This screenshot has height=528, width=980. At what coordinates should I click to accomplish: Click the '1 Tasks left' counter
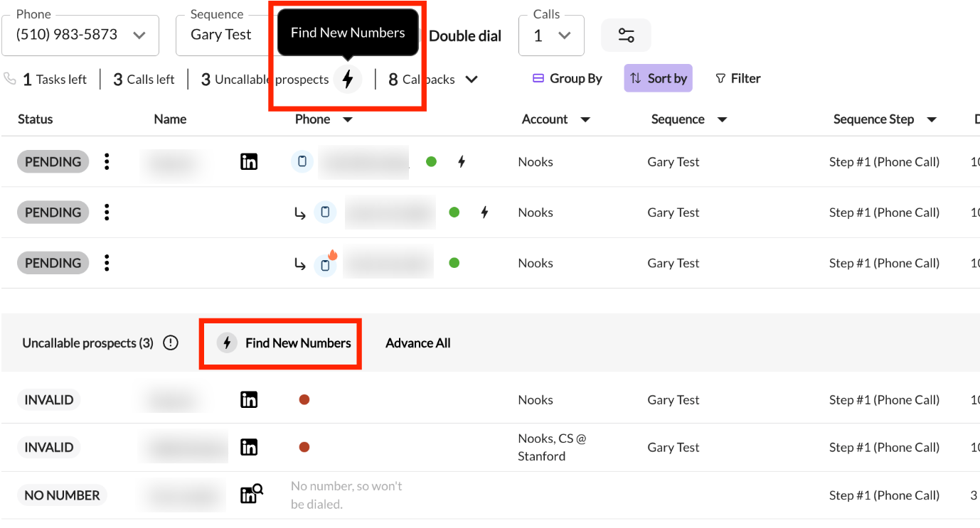pyautogui.click(x=55, y=79)
